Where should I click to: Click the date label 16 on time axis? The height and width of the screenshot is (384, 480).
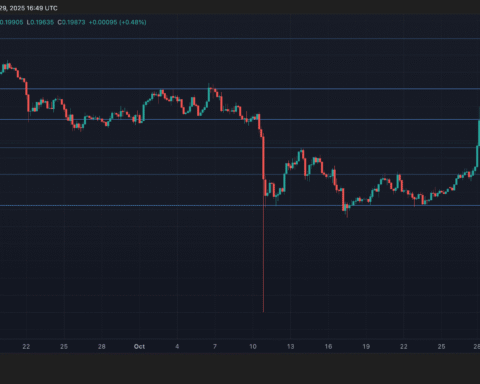328,347
